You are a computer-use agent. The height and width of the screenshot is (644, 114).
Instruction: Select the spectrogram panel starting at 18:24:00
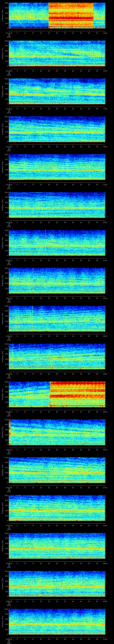coord(57,394)
